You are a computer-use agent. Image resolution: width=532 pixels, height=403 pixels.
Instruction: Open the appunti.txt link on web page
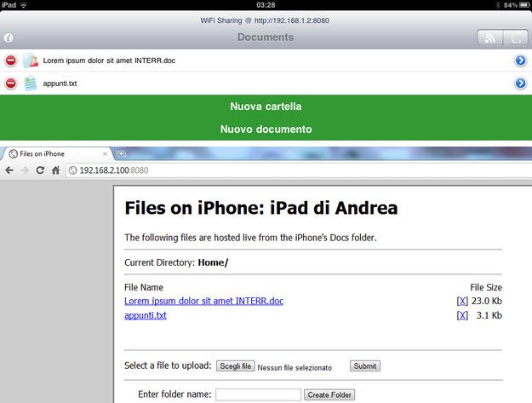(146, 315)
